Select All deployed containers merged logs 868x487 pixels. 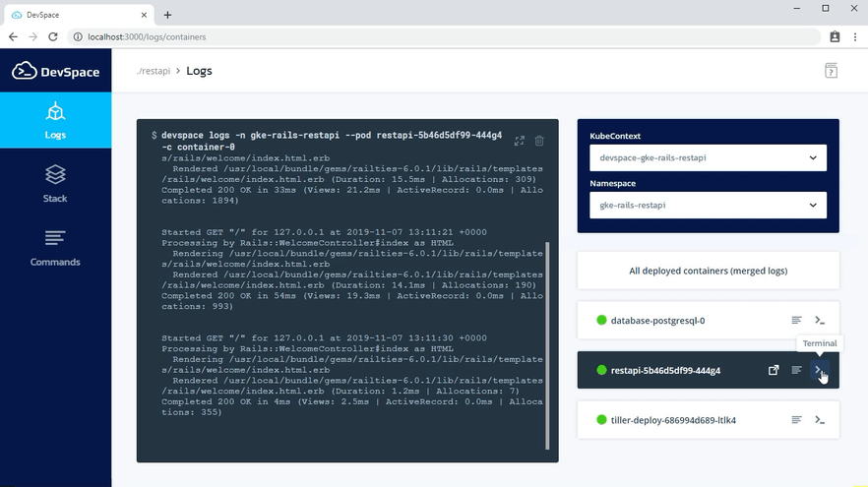coord(708,271)
